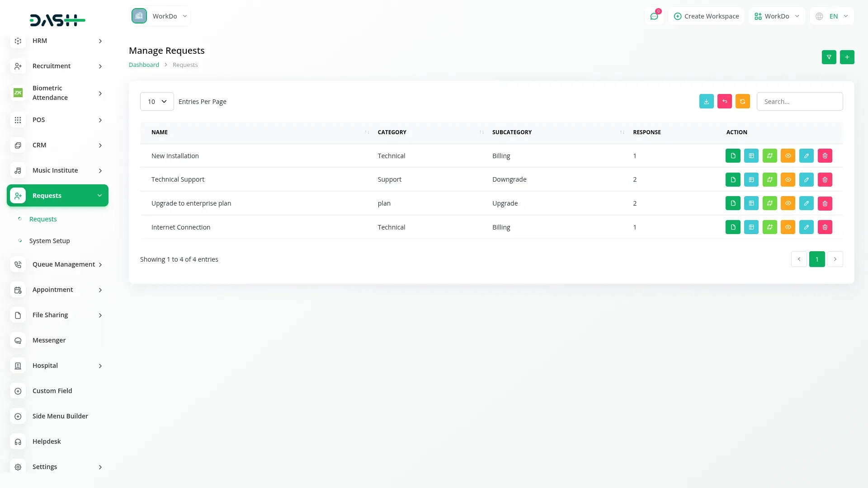Open System Setup submenu item

[x=49, y=241]
